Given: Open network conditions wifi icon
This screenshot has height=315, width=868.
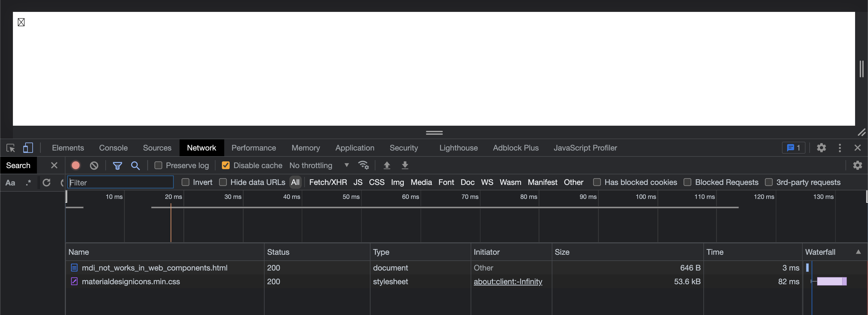Looking at the screenshot, I should click(x=363, y=165).
